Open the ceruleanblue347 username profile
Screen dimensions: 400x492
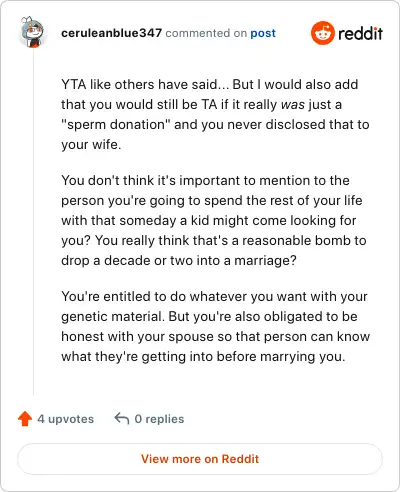(111, 33)
